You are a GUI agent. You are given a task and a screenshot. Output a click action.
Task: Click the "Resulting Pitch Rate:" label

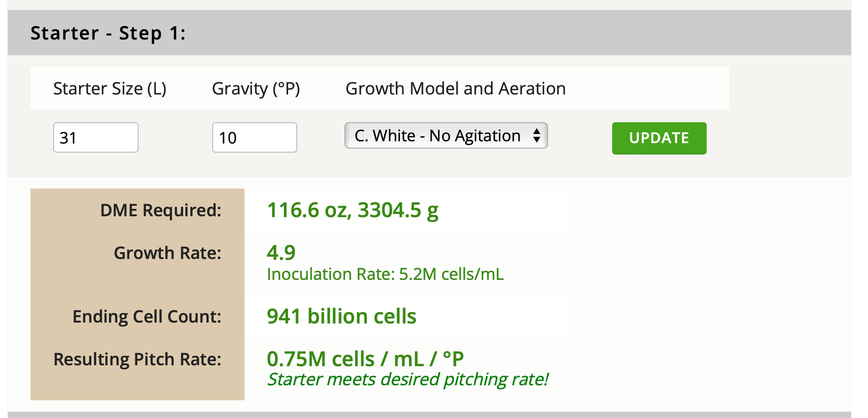pos(137,359)
